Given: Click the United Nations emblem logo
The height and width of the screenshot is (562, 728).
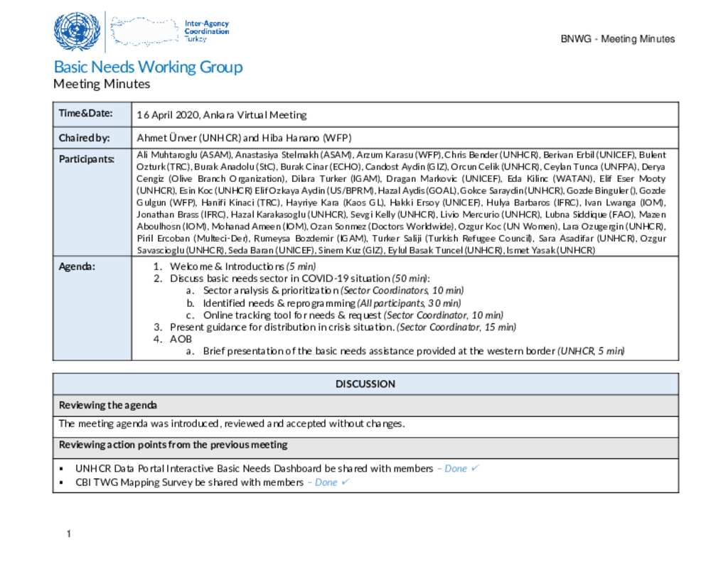Looking at the screenshot, I should pyautogui.click(x=77, y=31).
